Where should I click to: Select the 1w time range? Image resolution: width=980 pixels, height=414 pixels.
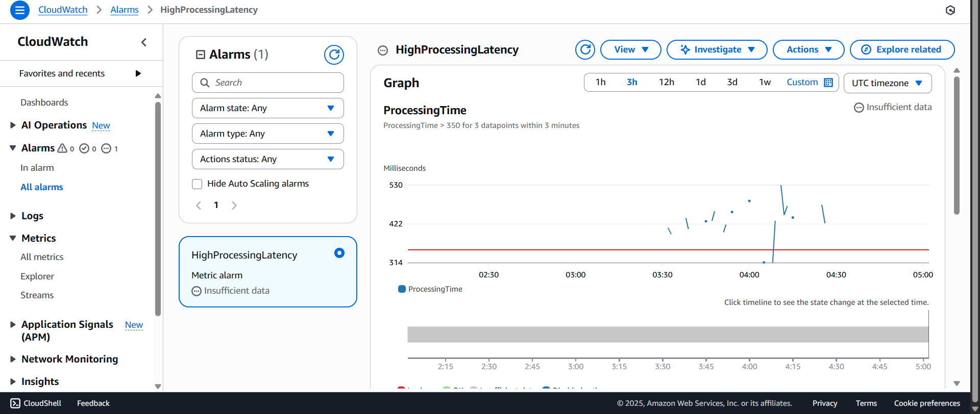[765, 82]
